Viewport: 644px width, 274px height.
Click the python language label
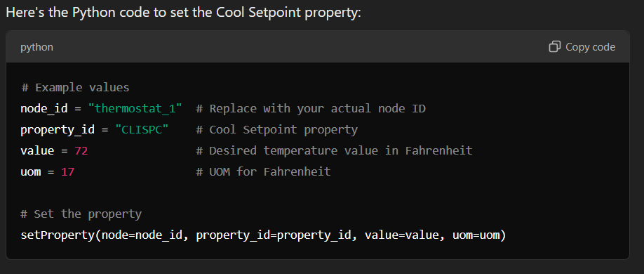click(x=37, y=47)
